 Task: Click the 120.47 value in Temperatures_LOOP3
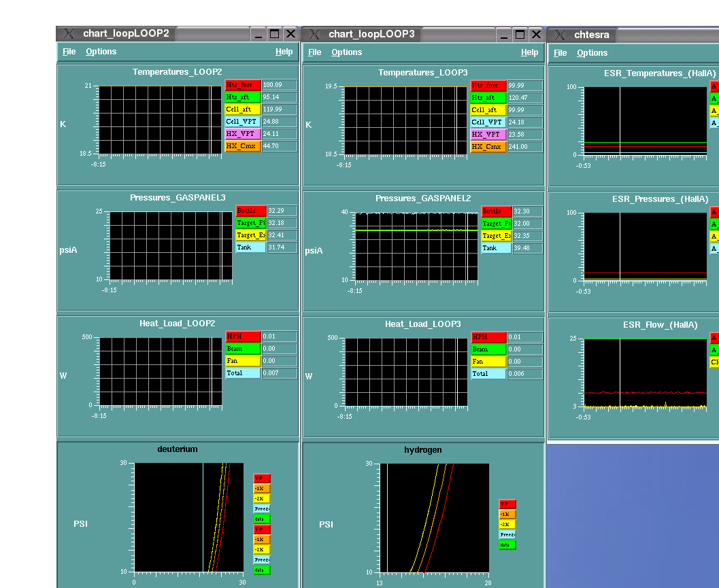point(526,98)
